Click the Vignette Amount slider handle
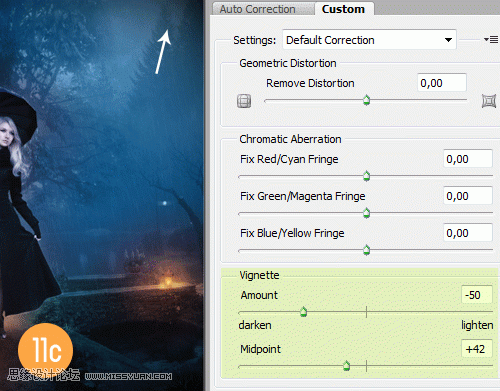 [303, 312]
